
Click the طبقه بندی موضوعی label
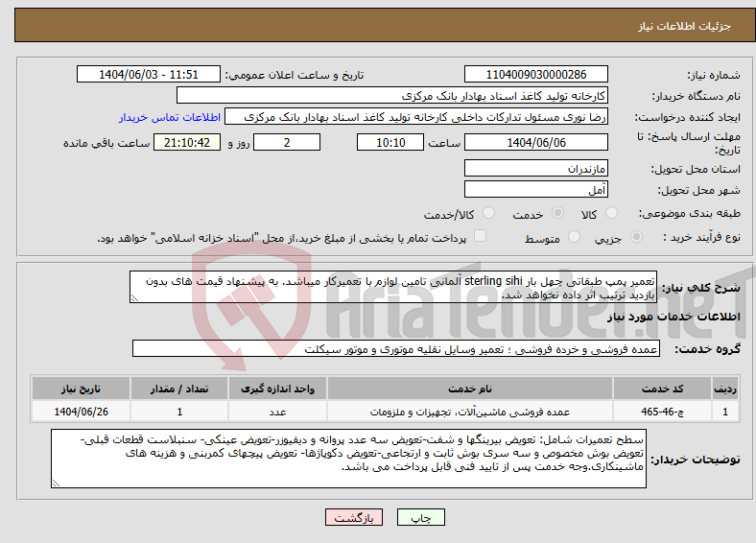tap(690, 213)
